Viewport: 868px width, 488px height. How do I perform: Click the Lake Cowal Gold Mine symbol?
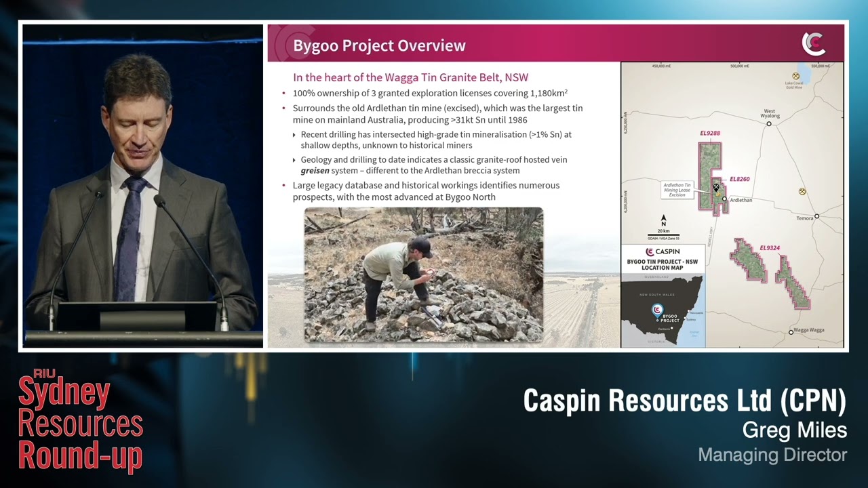pos(796,77)
